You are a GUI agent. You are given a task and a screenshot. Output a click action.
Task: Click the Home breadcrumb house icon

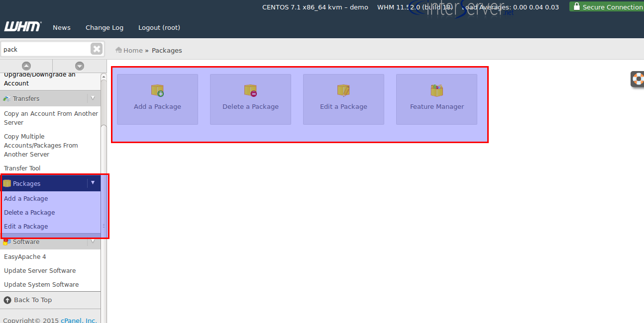pos(119,50)
